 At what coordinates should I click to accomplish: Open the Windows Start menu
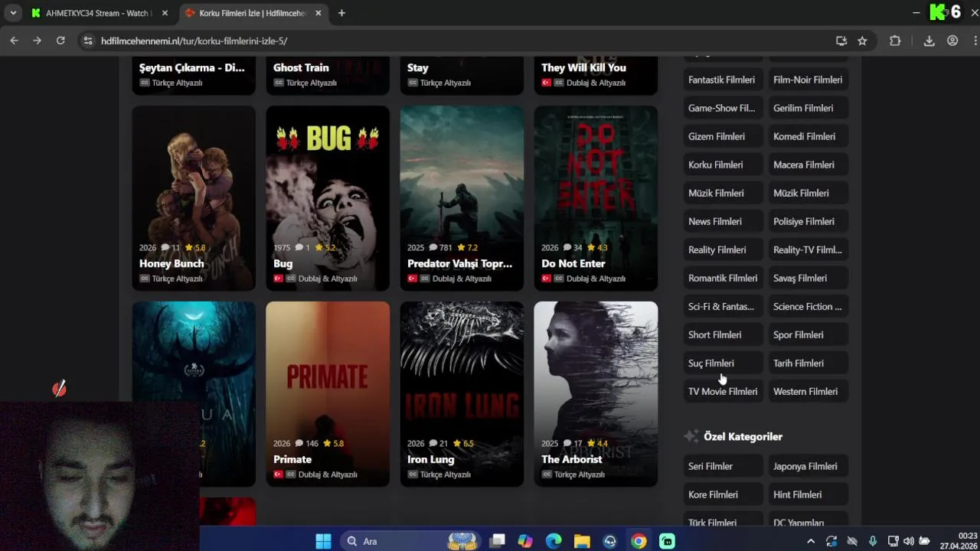[323, 541]
